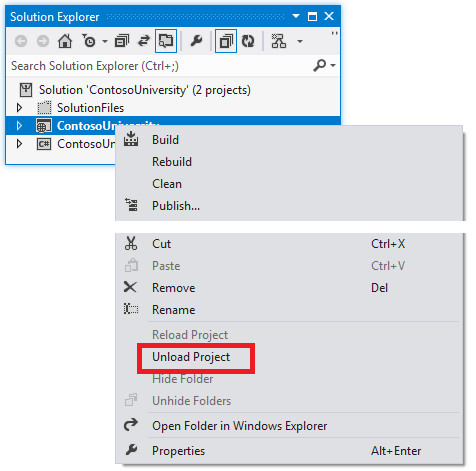Click the Open Folder arrow icon

[131, 425]
